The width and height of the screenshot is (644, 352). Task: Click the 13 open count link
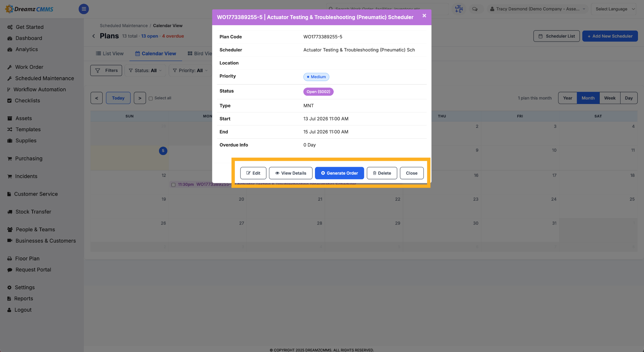150,36
